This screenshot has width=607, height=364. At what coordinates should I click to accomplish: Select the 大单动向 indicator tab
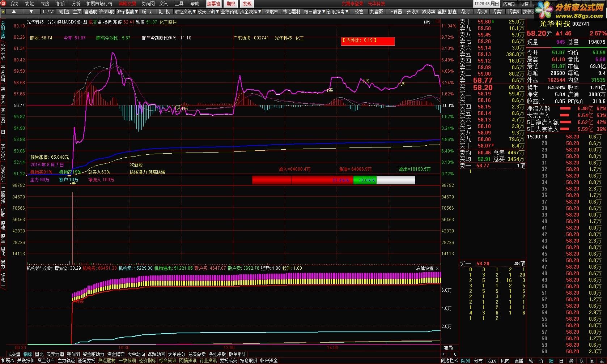136,354
